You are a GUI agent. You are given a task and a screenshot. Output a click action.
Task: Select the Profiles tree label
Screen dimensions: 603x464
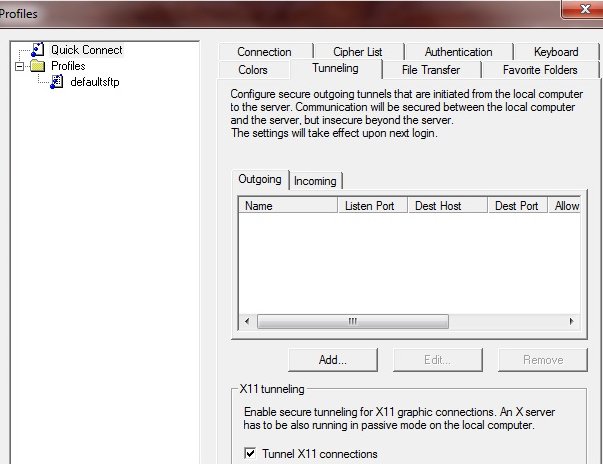click(68, 66)
